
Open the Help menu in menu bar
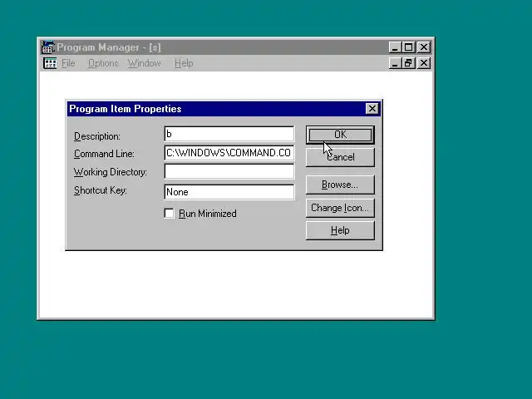click(184, 63)
